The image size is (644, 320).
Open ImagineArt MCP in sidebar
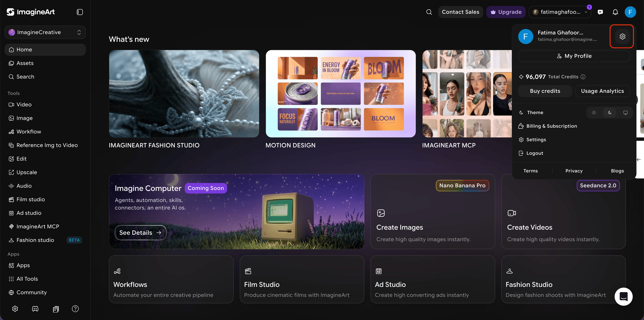coord(45,226)
